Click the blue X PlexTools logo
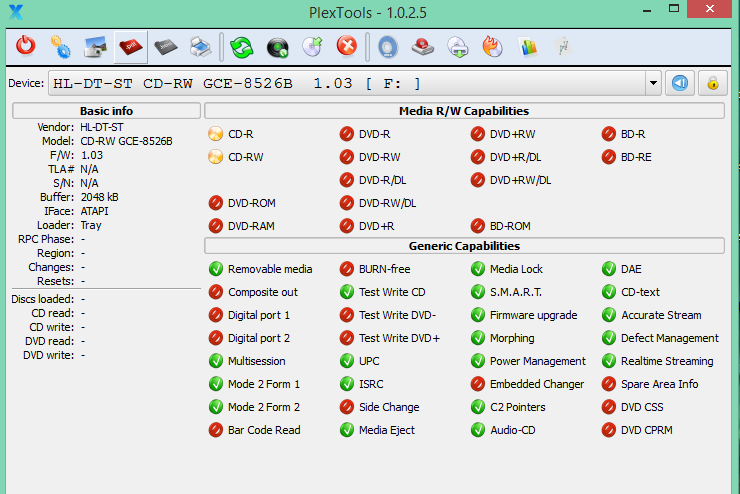The image size is (740, 494). tap(16, 12)
